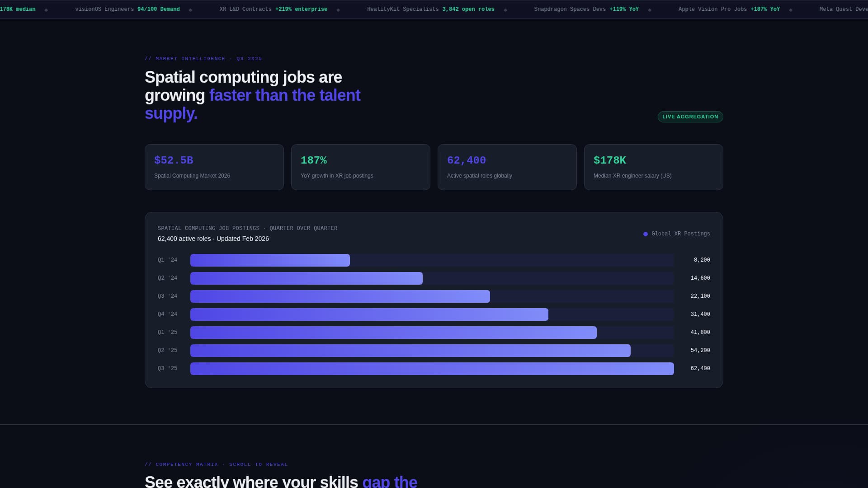868x488 pixels.
Task: Click the Q3 '25 bar in the chart
Action: tap(432, 369)
